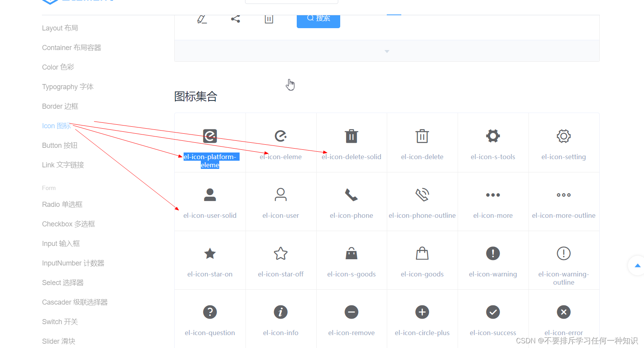This screenshot has height=348, width=644.
Task: Click the el-icon-circle-plus label
Action: click(422, 333)
